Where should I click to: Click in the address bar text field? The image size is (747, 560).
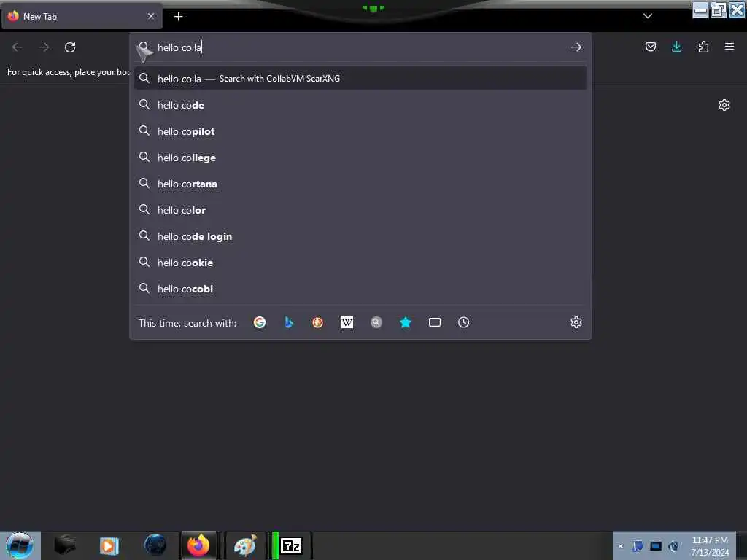click(360, 47)
